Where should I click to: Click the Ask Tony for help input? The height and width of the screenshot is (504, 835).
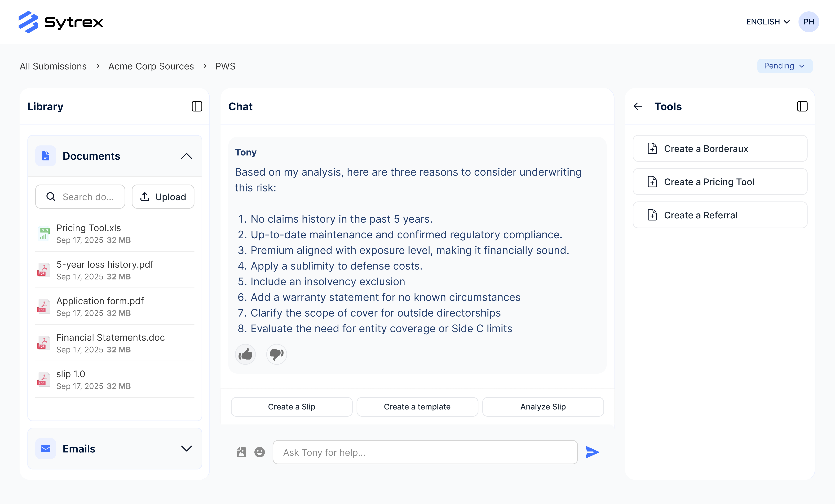(425, 452)
